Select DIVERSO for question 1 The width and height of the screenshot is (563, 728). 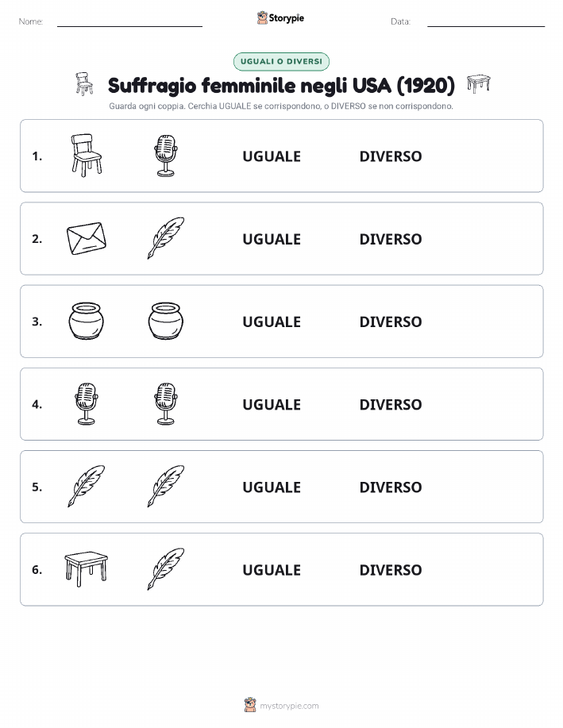tap(391, 156)
